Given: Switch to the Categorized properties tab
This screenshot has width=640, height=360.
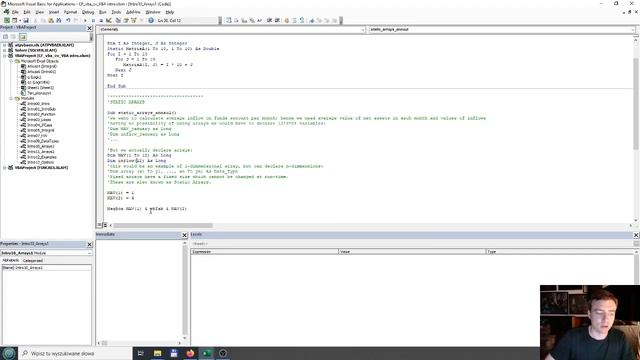Looking at the screenshot, I should pyautogui.click(x=33, y=260).
